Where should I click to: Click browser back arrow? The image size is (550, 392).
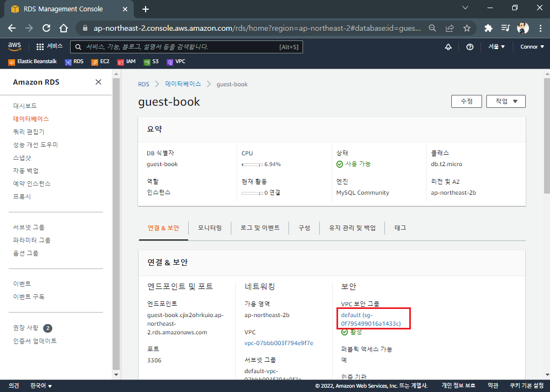point(12,28)
